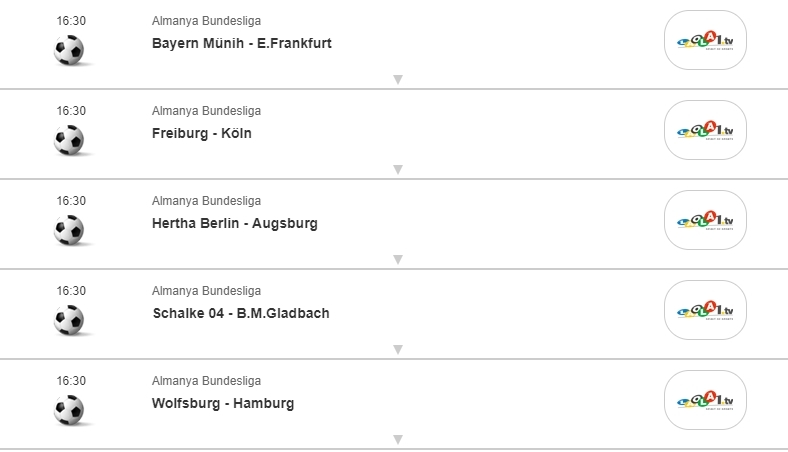Open channel logo for Schalke 04 - B.M.Gladbach

pos(705,310)
